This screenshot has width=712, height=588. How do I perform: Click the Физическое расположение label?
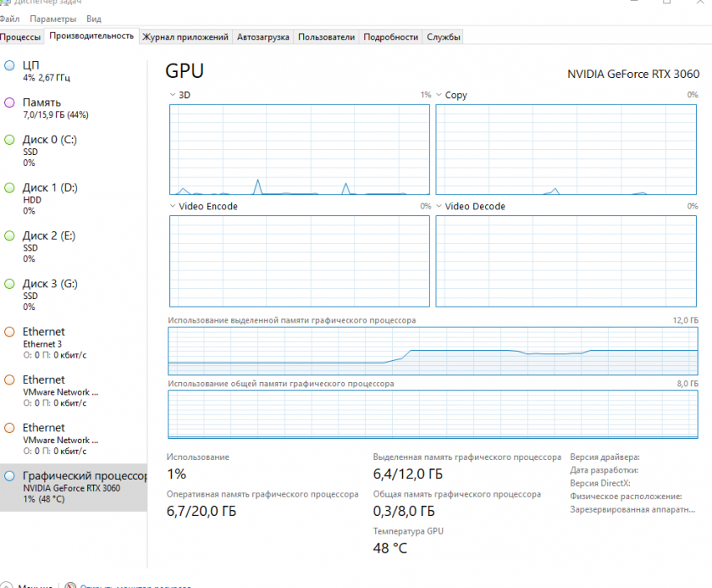[627, 496]
